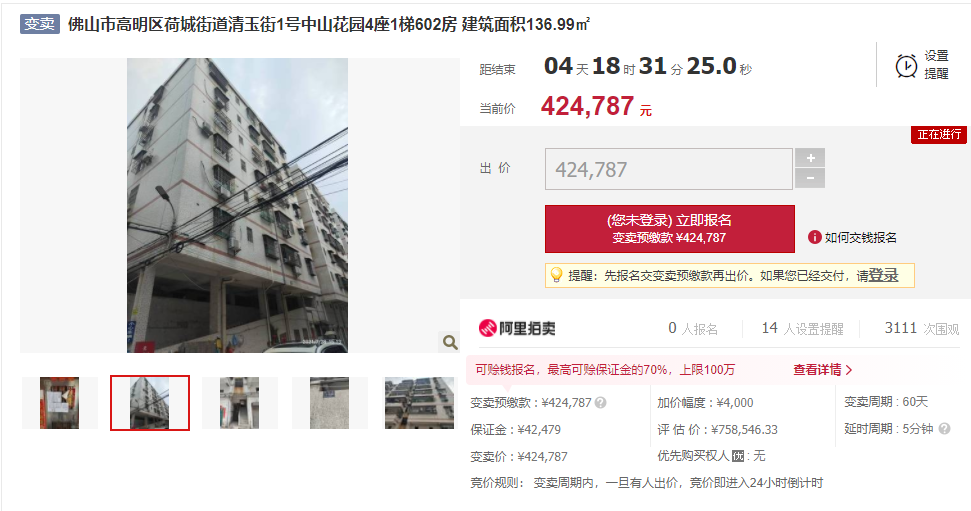This screenshot has width=971, height=511.
Task: Click the 登录 login link
Action: click(x=884, y=276)
